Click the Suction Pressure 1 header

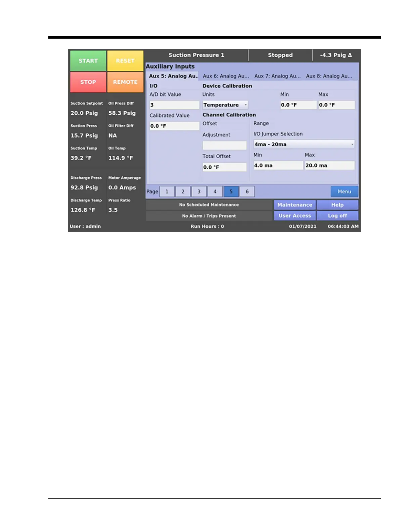(x=196, y=55)
